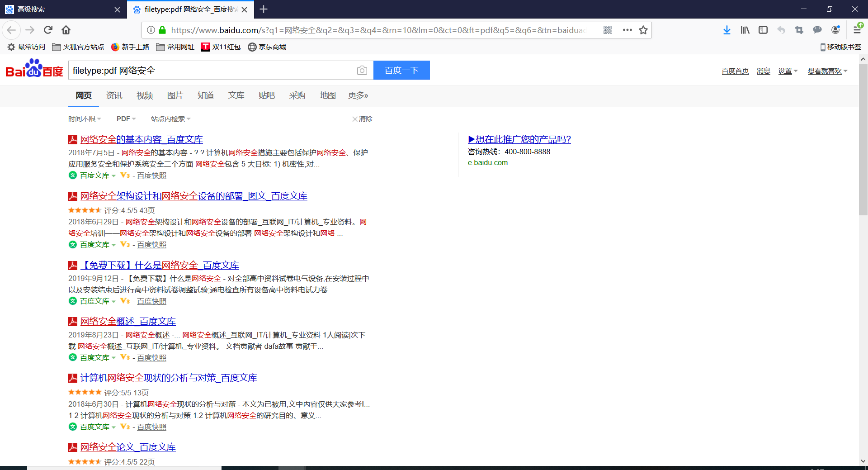Click the camera image-search icon
Viewport: 868px width, 470px height.
click(362, 71)
